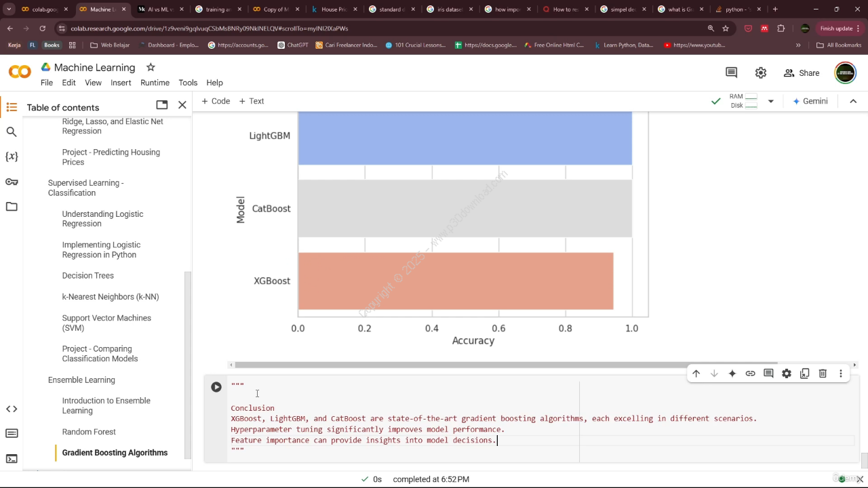Click the Gemini sparkle icon in cell toolbar
The image size is (868, 488).
click(x=732, y=373)
